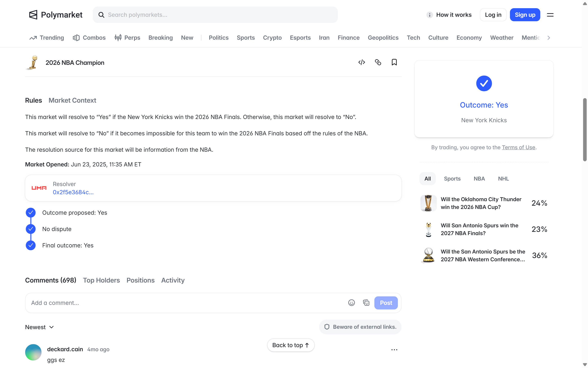Click the Add a comment field
This screenshot has height=368, width=588.
[x=187, y=303]
